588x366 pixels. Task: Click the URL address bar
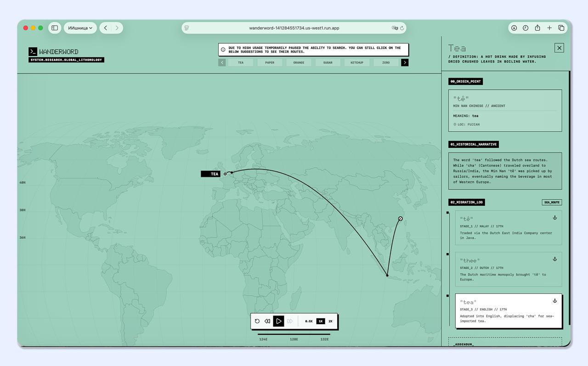(294, 28)
